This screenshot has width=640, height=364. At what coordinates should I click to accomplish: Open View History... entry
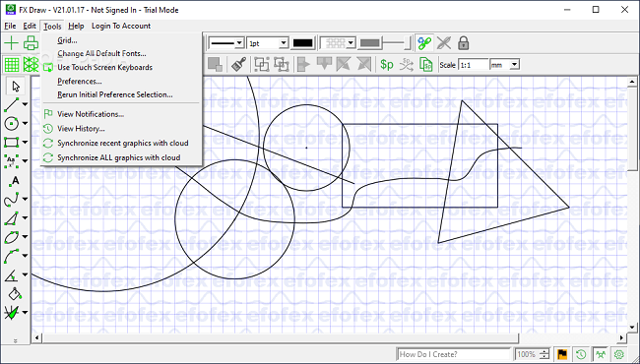point(121,129)
